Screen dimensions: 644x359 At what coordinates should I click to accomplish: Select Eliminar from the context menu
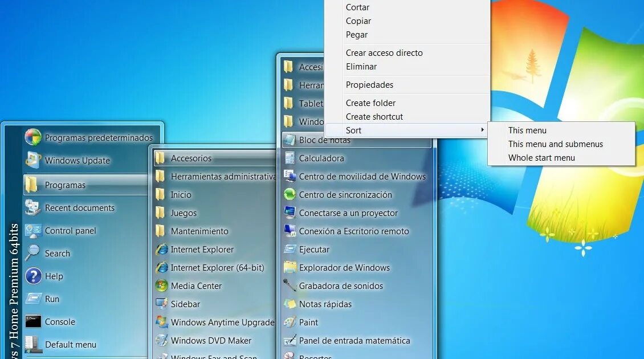pos(361,67)
